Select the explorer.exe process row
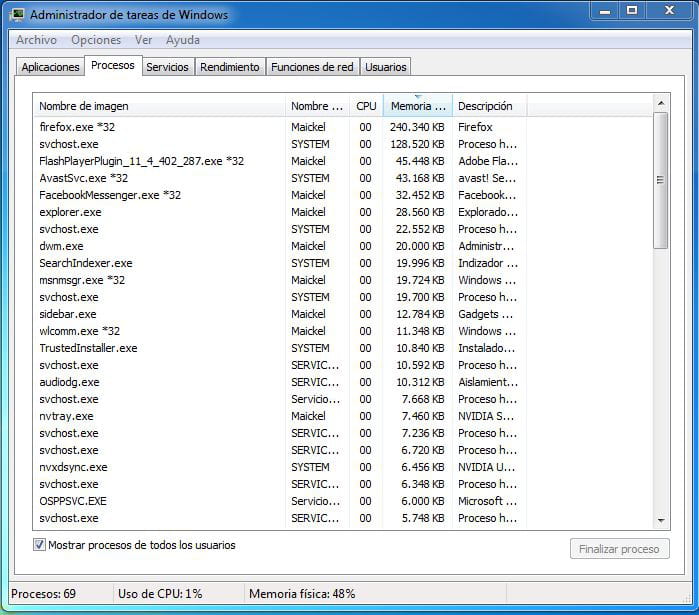This screenshot has height=615, width=699. (x=280, y=212)
